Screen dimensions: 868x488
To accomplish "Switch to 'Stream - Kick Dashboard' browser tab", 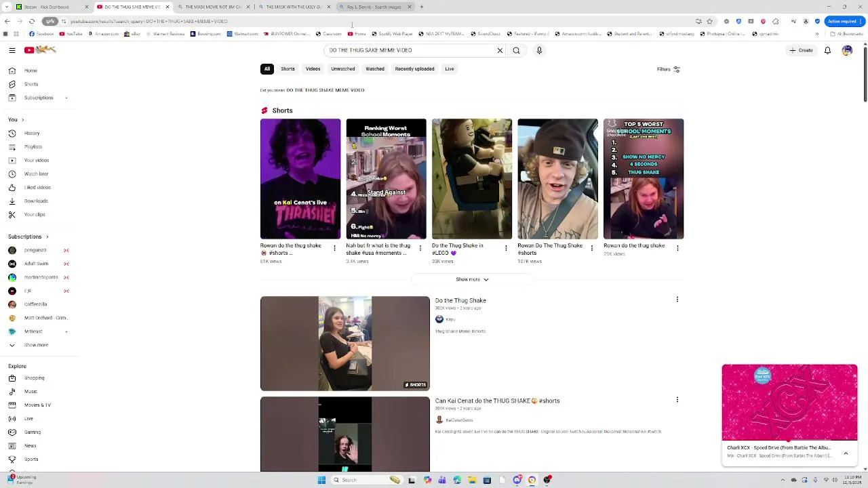I will coord(52,7).
